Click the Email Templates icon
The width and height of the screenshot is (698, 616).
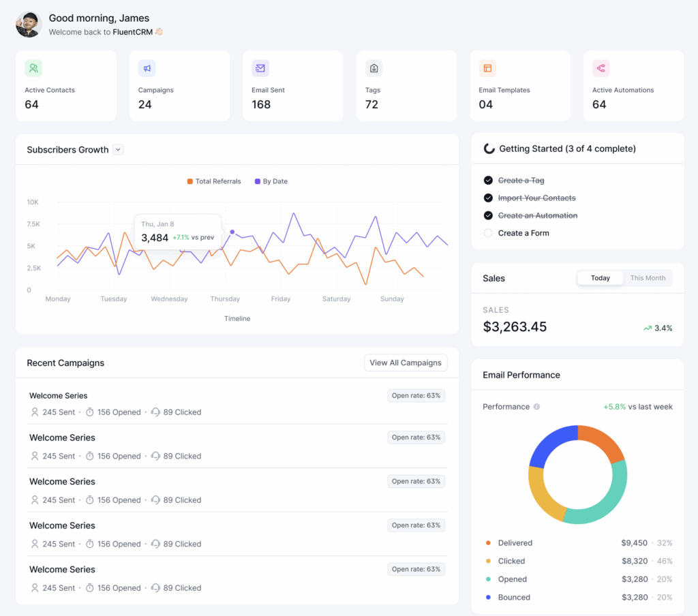pyautogui.click(x=487, y=68)
